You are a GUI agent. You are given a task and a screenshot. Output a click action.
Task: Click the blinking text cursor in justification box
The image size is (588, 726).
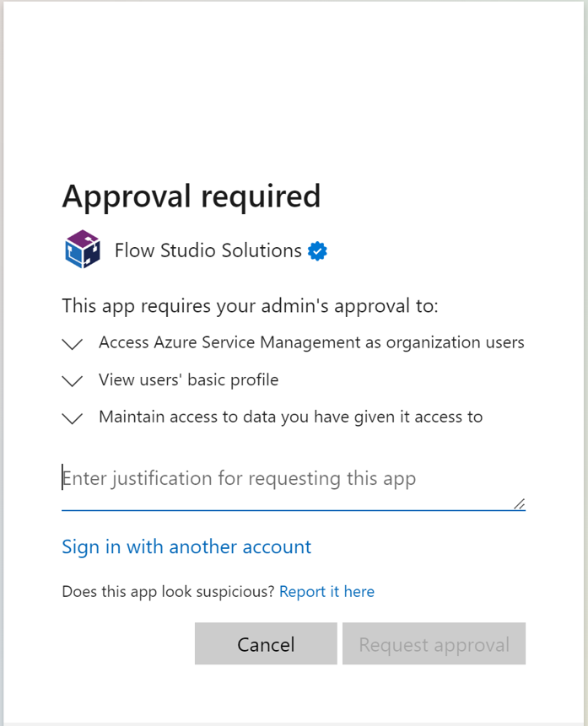[63, 478]
